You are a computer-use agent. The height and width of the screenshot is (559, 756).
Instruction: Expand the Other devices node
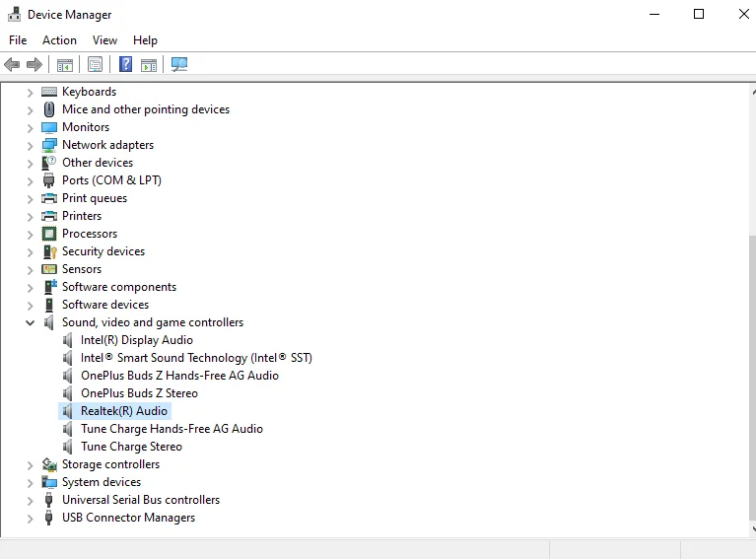point(30,164)
